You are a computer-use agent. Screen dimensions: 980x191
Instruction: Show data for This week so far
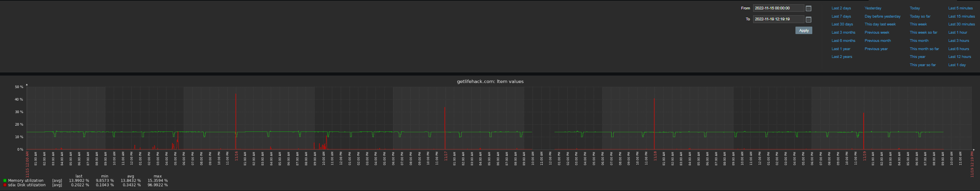(x=924, y=32)
